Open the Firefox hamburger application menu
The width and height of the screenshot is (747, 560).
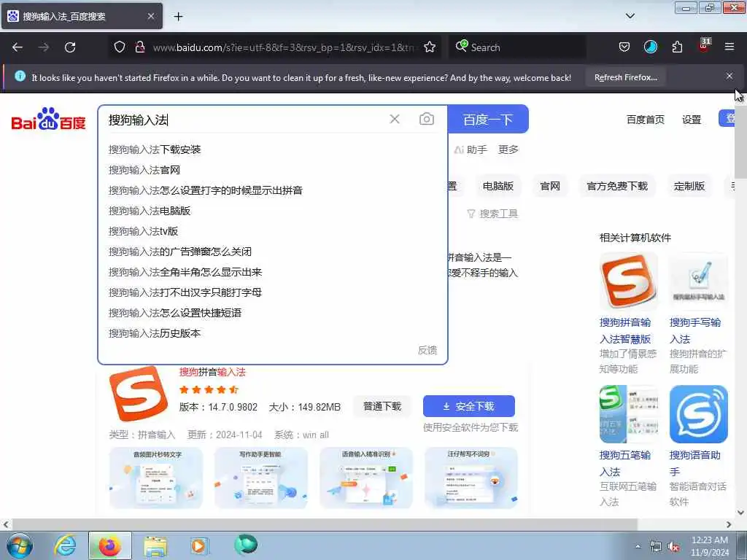point(729,47)
